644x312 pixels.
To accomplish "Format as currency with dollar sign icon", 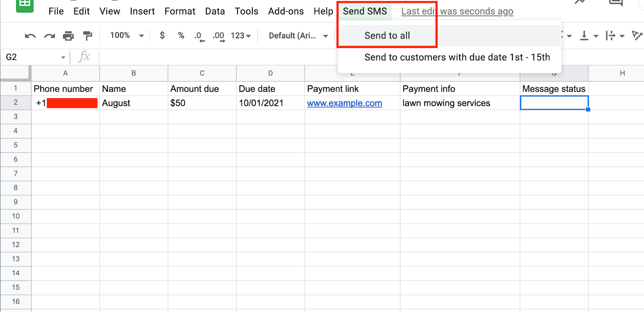I will (x=162, y=35).
